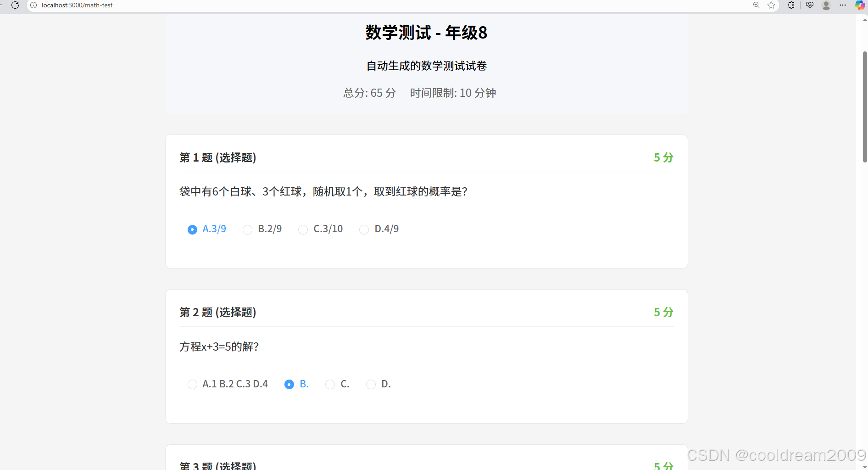Click the subtitle 自动生成的数学测试试卷
The image size is (868, 470).
point(426,66)
